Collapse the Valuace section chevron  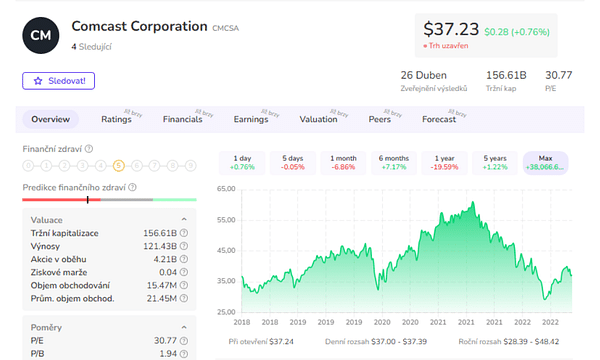[184, 219]
